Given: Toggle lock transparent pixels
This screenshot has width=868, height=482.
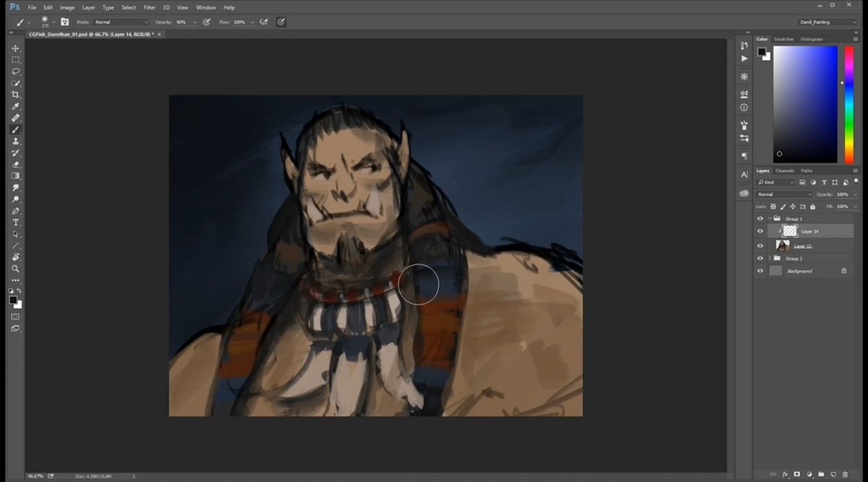Looking at the screenshot, I should click(773, 207).
